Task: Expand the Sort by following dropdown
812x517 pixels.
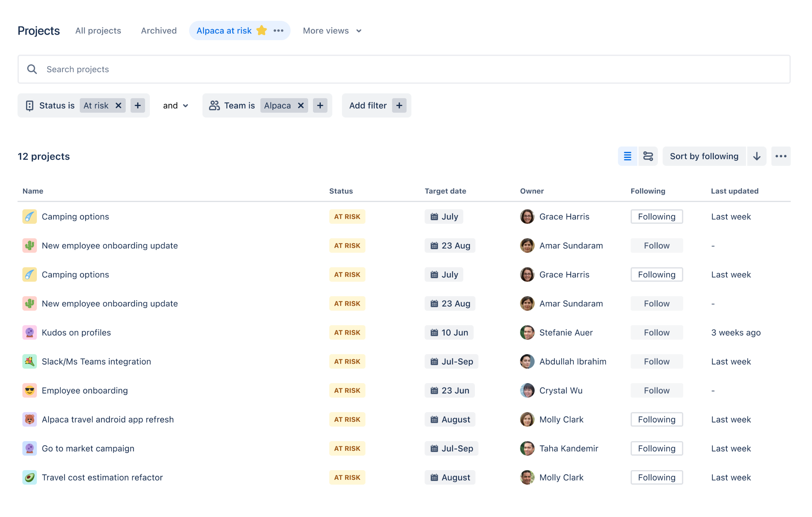Action: 704,156
